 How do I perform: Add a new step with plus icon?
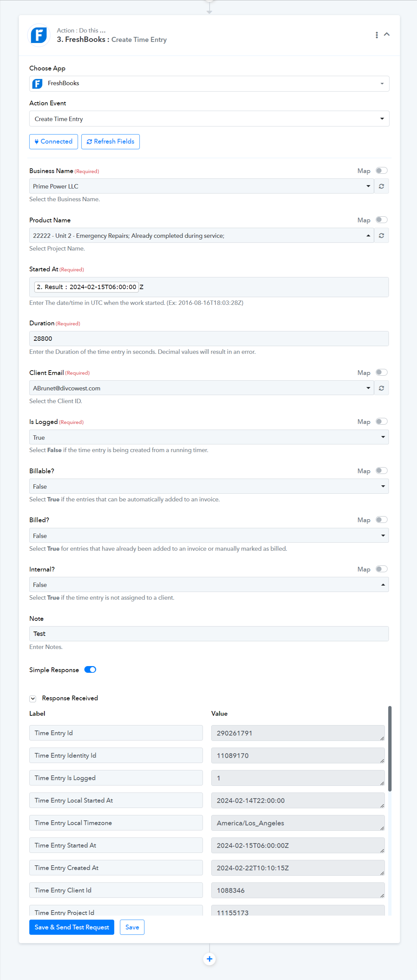click(209, 959)
